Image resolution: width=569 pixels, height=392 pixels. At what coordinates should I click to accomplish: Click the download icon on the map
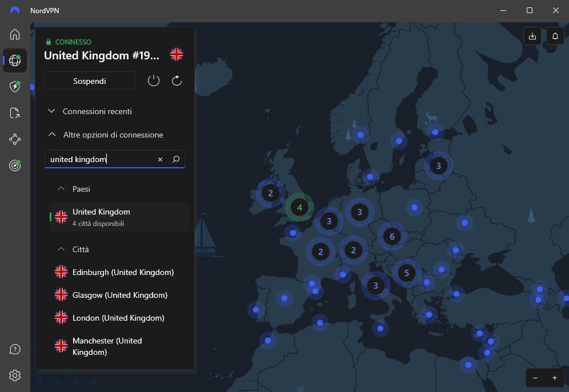click(532, 36)
